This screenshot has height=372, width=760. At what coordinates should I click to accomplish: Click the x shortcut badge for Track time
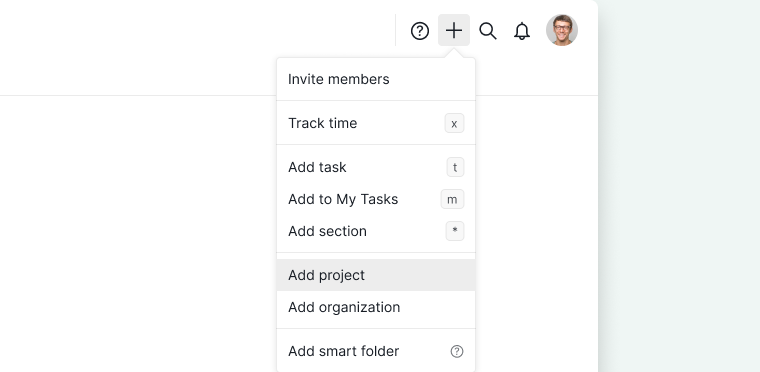pos(454,123)
